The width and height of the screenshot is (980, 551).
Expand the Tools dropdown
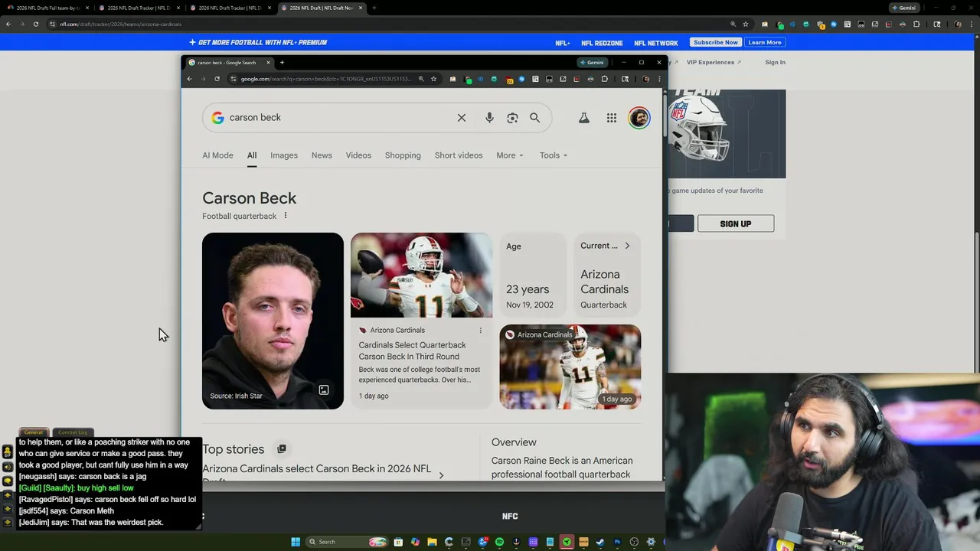(x=554, y=155)
